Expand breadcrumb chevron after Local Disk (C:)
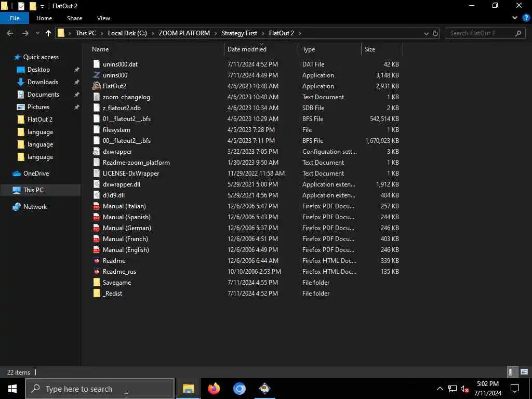 click(x=153, y=33)
